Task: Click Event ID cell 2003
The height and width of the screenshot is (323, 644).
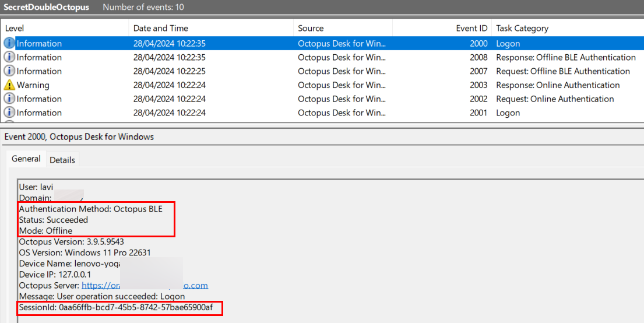Action: [x=478, y=85]
